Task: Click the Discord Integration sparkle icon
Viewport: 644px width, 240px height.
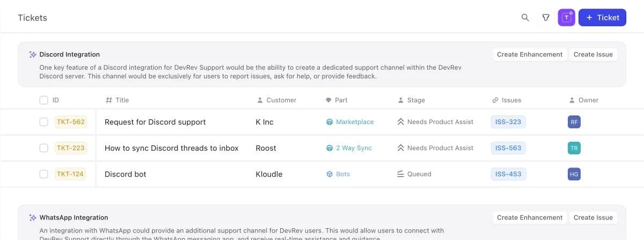Action: pyautogui.click(x=33, y=54)
